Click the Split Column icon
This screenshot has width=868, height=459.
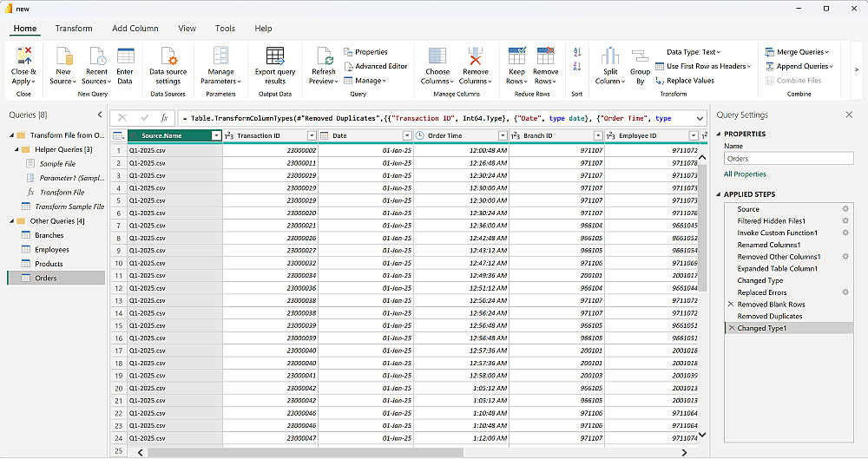click(610, 57)
